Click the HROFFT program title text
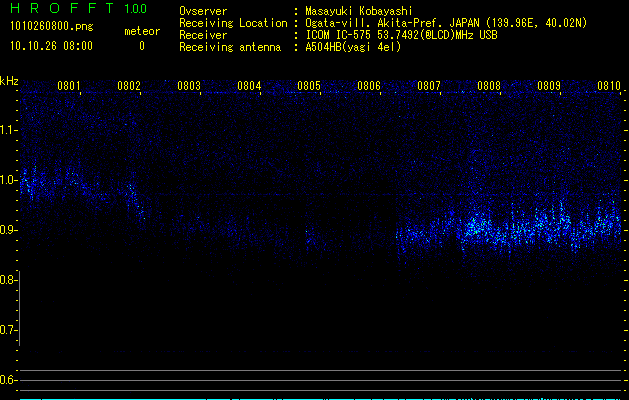 point(62,8)
